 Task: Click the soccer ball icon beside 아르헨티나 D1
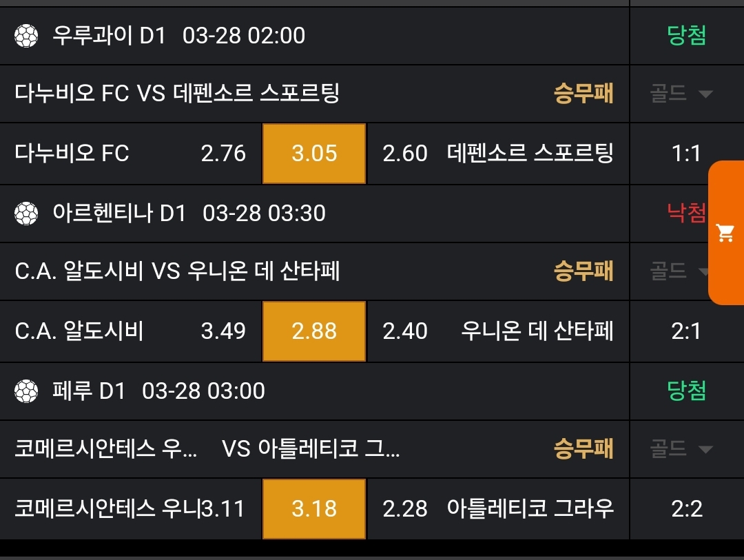(26, 214)
